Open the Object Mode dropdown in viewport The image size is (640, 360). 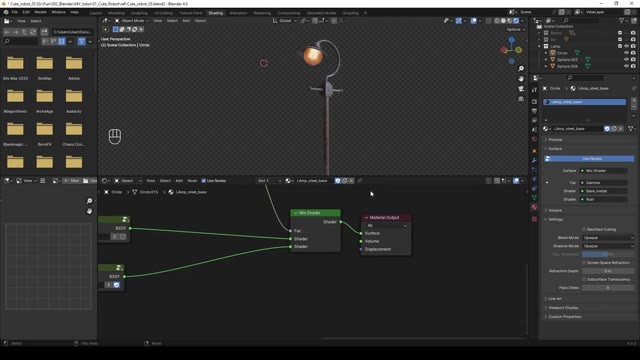132,20
